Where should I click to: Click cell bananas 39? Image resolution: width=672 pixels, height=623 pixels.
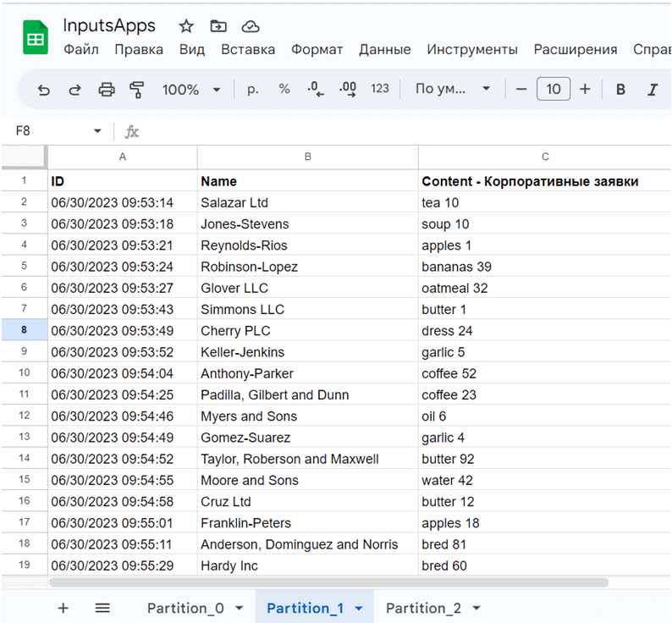[545, 267]
